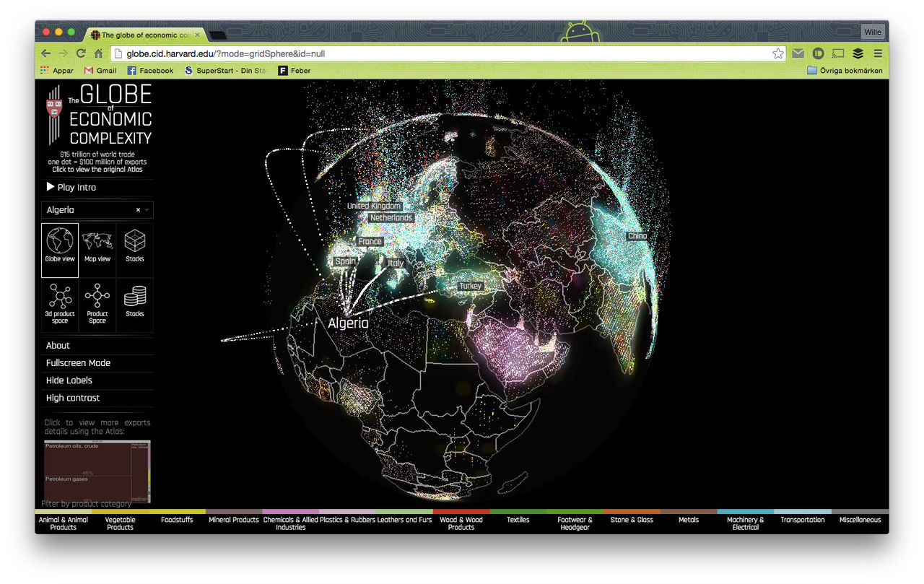Select the coin Stacks icon
924x584 pixels.
(x=135, y=305)
